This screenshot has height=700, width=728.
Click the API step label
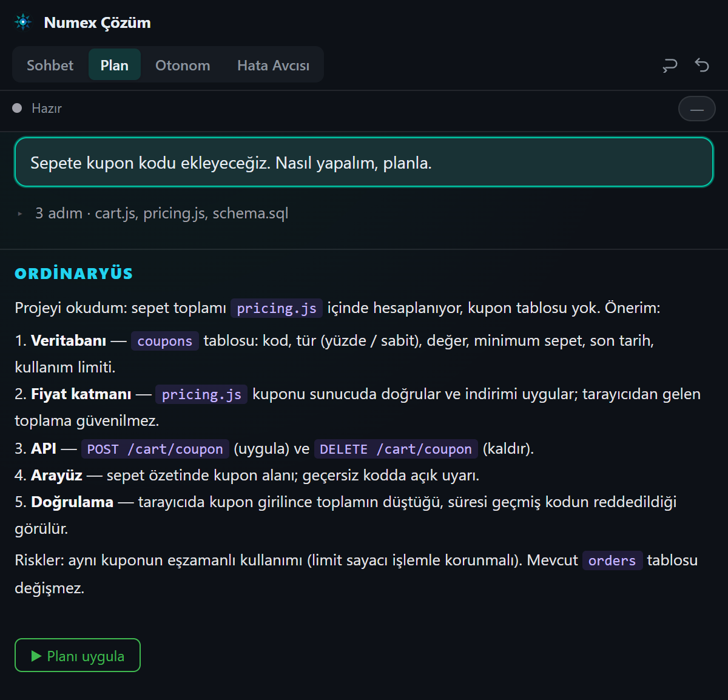click(44, 448)
